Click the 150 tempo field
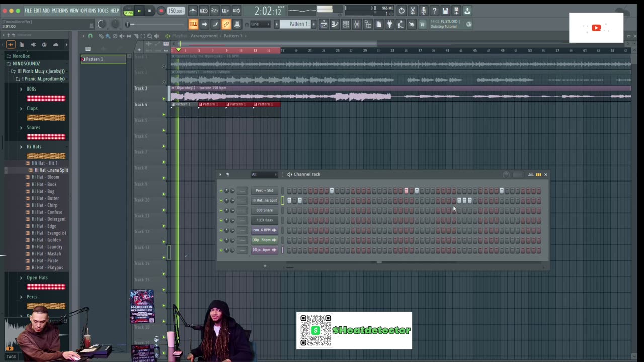 175,11
